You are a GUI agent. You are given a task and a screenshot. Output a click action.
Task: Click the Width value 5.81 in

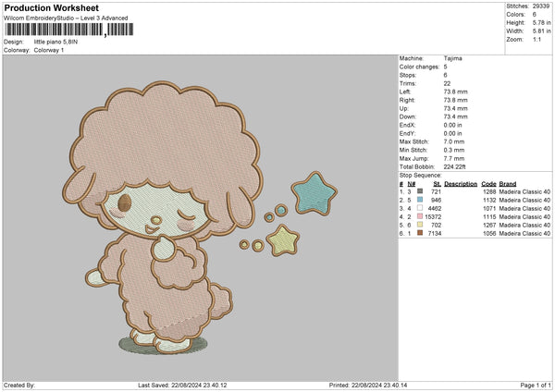click(x=541, y=31)
